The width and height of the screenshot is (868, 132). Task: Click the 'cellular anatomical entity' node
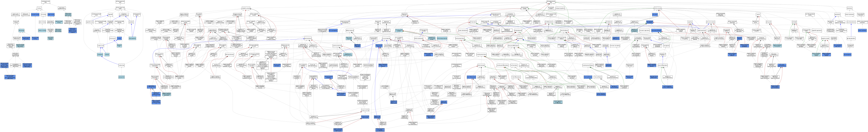(x=120, y=8)
